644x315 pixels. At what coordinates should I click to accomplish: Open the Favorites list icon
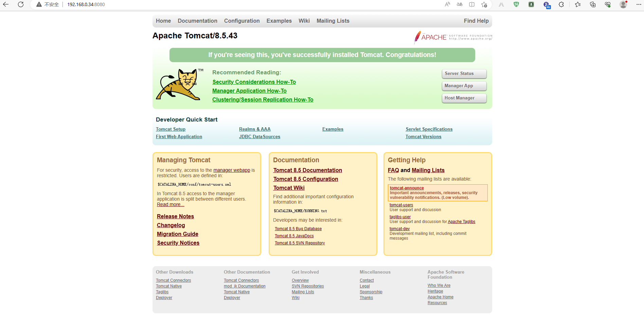tap(577, 4)
